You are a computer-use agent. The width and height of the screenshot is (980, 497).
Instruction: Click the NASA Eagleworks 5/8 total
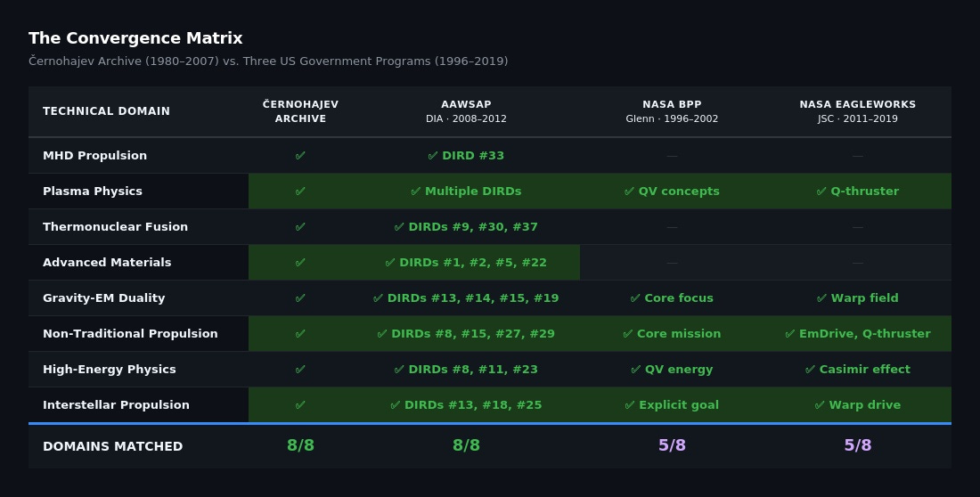(x=857, y=445)
